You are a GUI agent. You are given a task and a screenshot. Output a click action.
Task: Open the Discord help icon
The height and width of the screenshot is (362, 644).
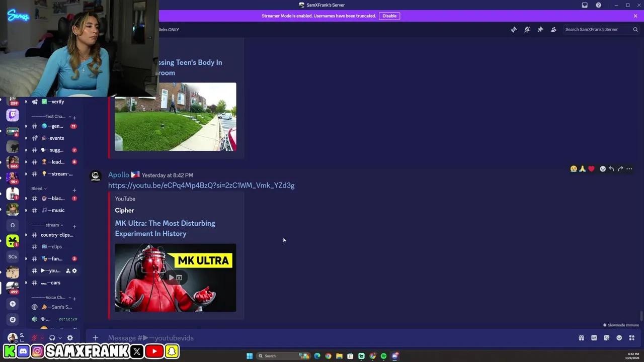tap(598, 5)
